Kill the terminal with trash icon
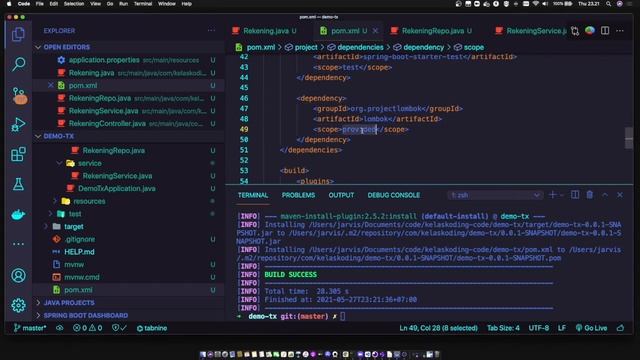This screenshot has width=640, height=360. [590, 195]
